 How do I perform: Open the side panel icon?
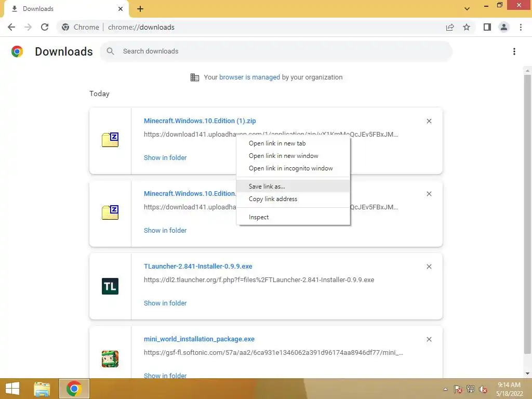487,27
